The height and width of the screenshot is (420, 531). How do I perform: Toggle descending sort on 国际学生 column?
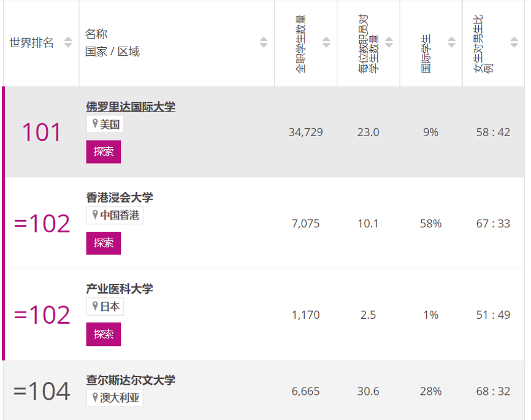pos(451,41)
